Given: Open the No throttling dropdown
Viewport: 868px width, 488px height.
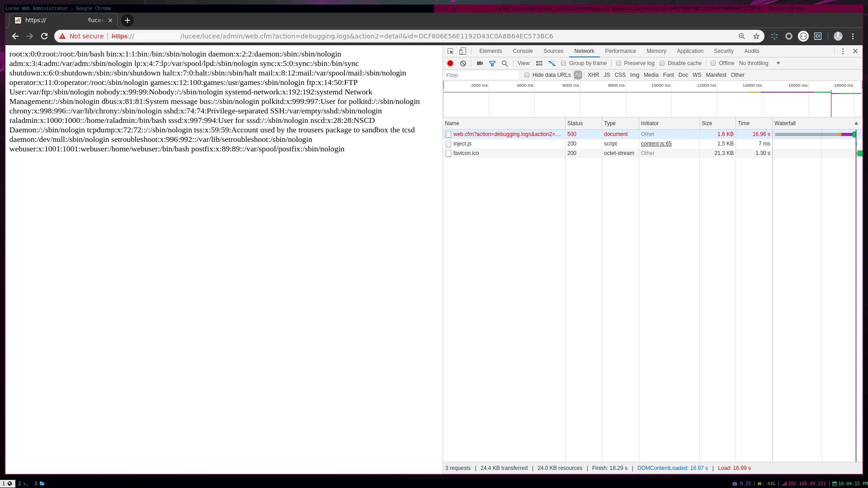Looking at the screenshot, I should tap(759, 63).
